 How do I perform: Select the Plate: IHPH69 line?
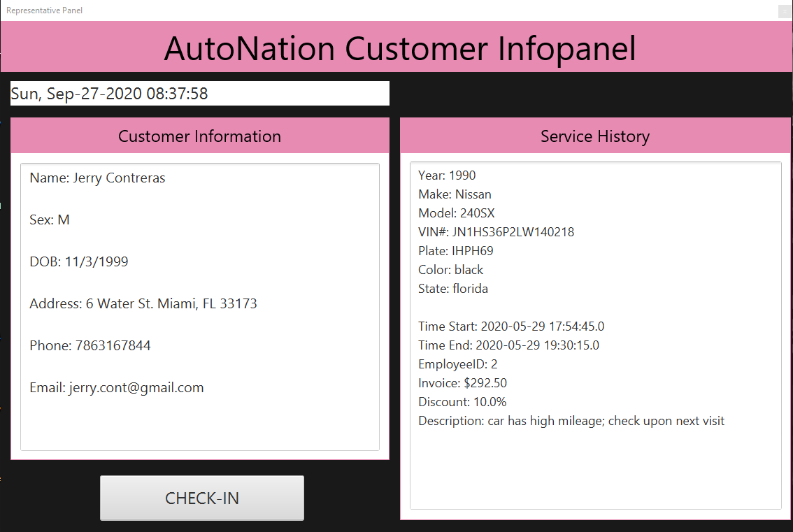(456, 251)
